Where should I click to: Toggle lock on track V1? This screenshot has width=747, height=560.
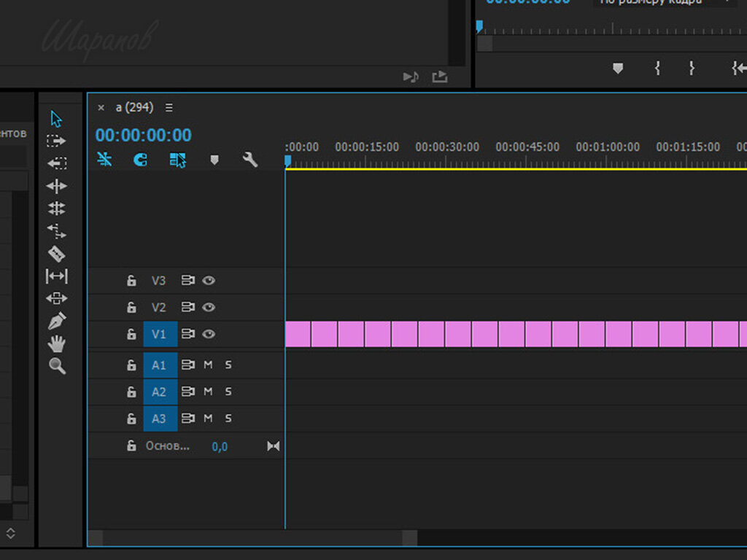click(131, 334)
